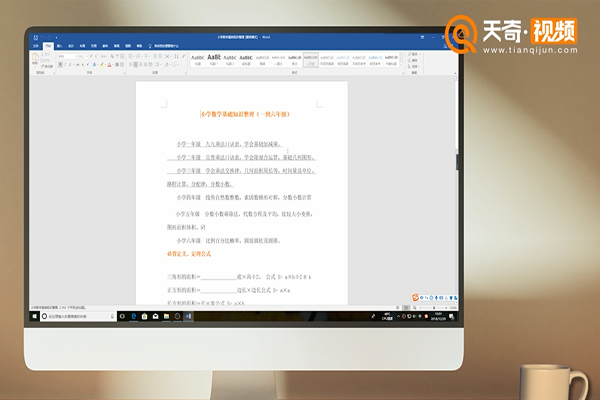Open the Mail app on the taskbar
This screenshot has height=400, width=600.
155,317
